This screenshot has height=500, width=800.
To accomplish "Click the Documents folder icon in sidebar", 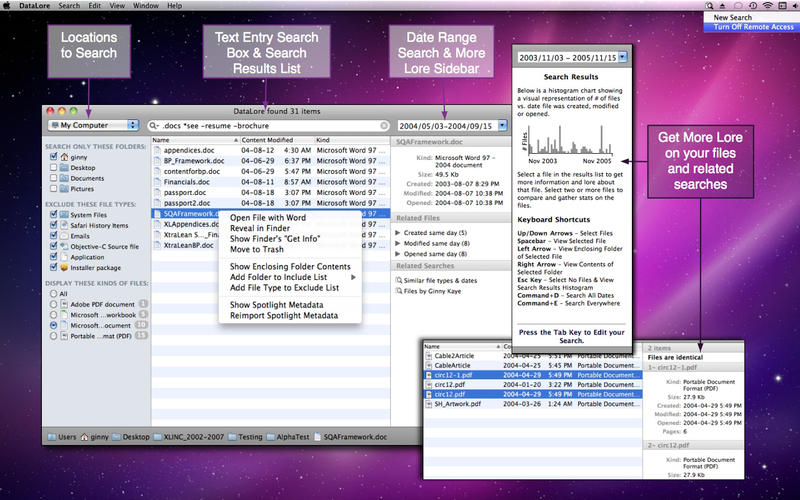I will [x=64, y=178].
